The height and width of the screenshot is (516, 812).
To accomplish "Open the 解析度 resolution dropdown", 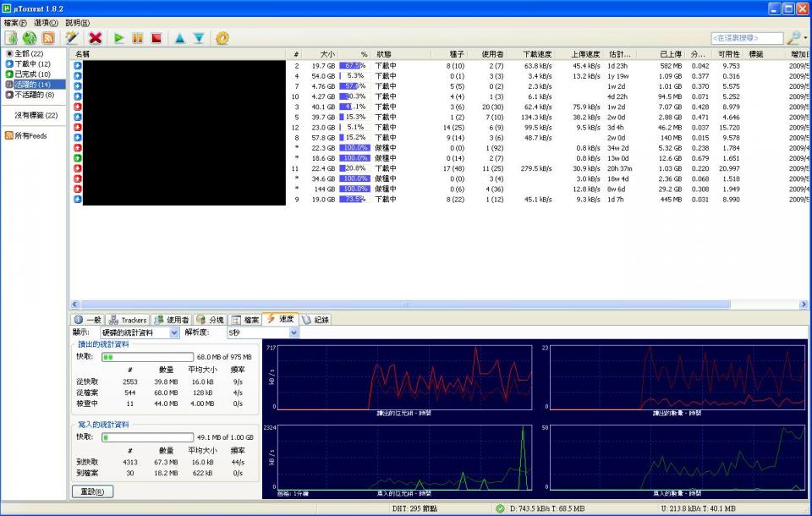I will click(294, 333).
